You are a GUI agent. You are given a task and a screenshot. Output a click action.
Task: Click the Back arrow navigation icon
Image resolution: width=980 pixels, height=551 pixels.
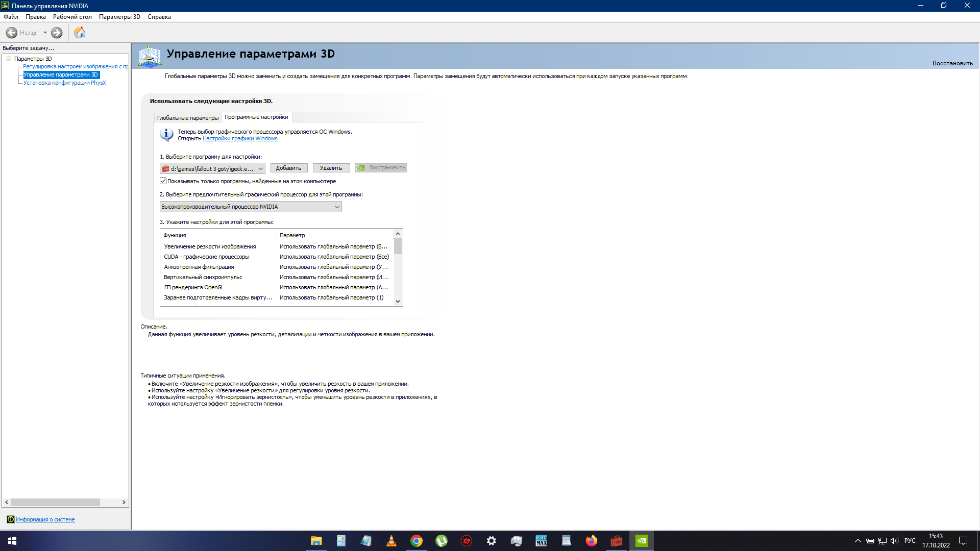[x=12, y=33]
